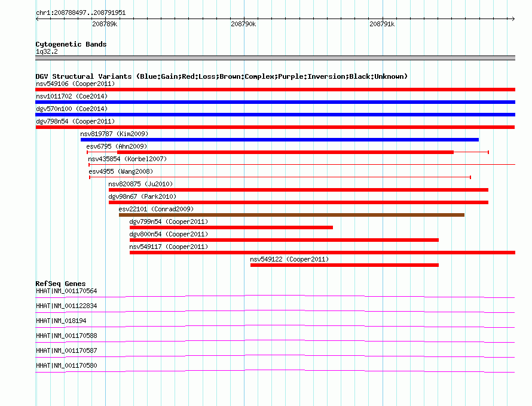The image size is (532, 406).
Task: Click nsv435854 (Korbel2007) label
Action: (127, 159)
